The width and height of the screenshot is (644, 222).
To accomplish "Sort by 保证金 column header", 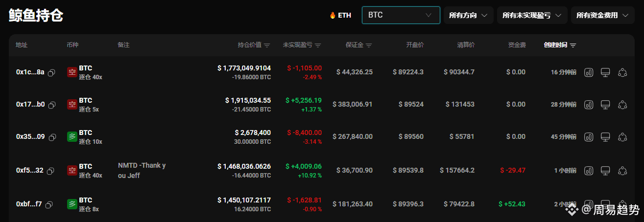I will coord(358,45).
